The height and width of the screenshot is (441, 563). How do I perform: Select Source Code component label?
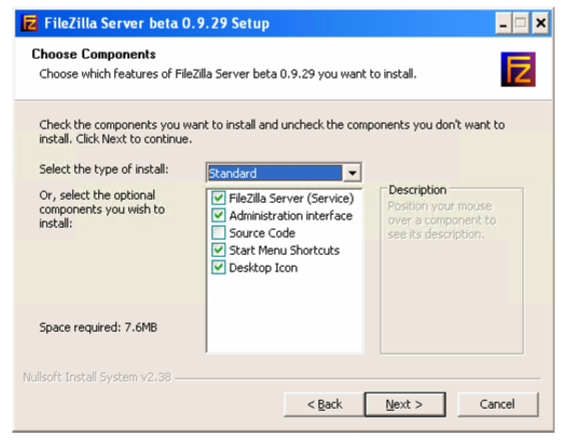[262, 233]
